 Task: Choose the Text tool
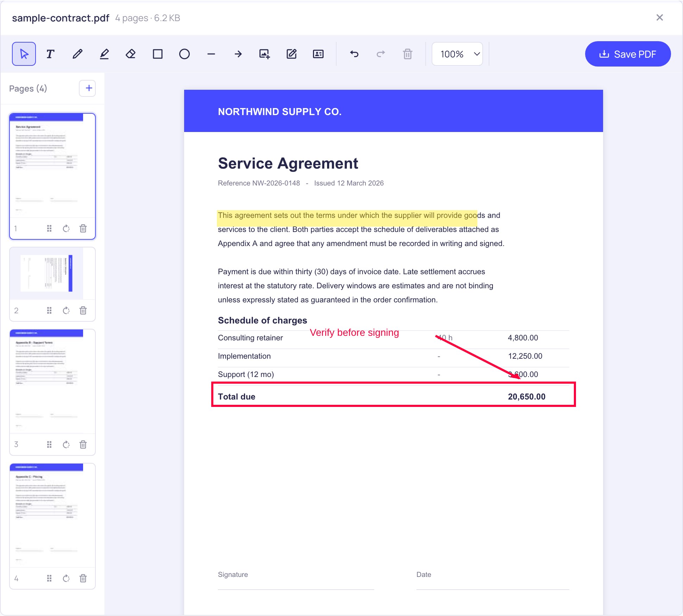tap(50, 54)
